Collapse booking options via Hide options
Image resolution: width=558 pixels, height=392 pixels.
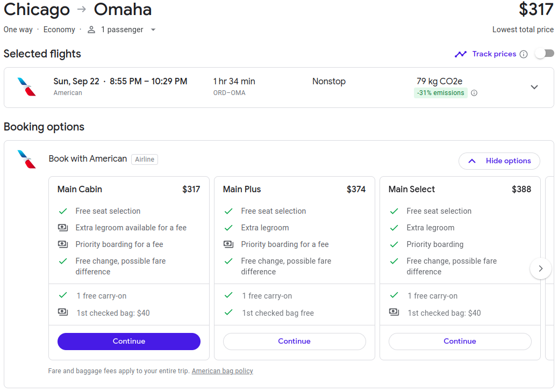pyautogui.click(x=499, y=161)
